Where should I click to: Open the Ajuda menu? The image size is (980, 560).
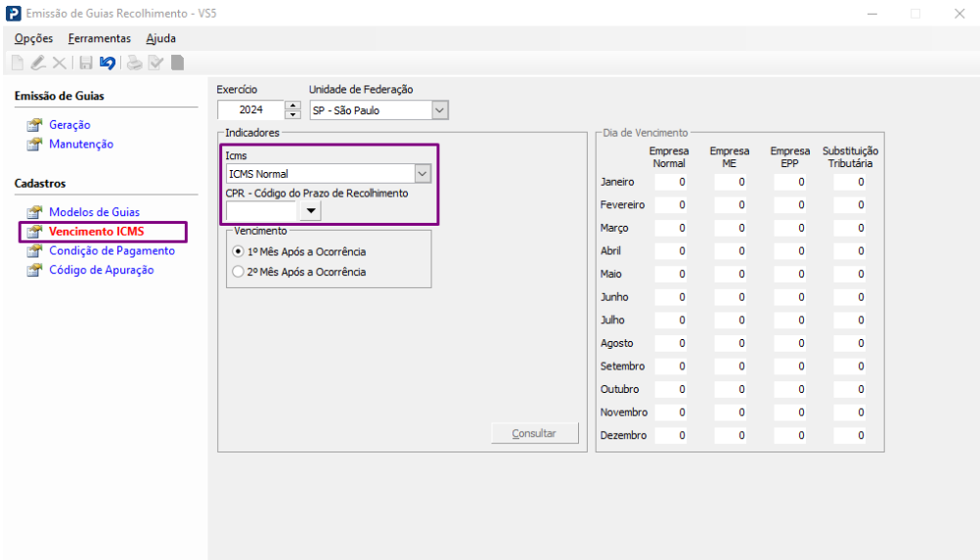point(160,38)
